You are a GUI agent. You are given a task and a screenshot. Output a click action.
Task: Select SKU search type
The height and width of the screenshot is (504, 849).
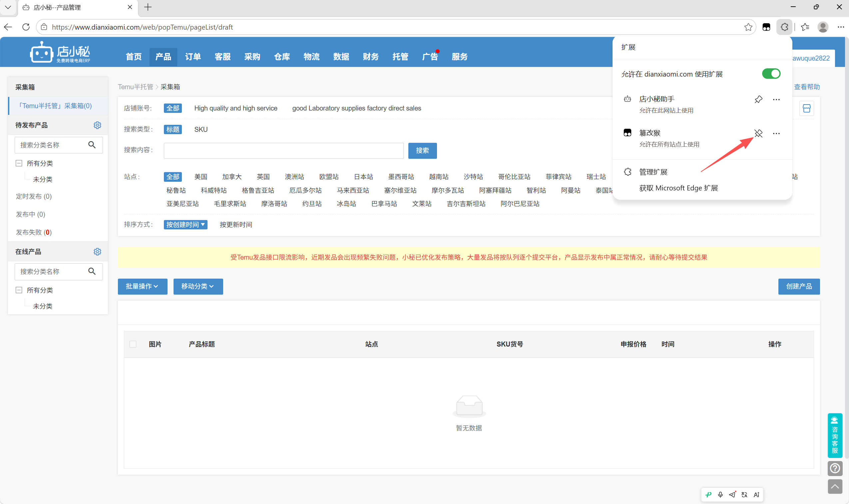(x=201, y=129)
